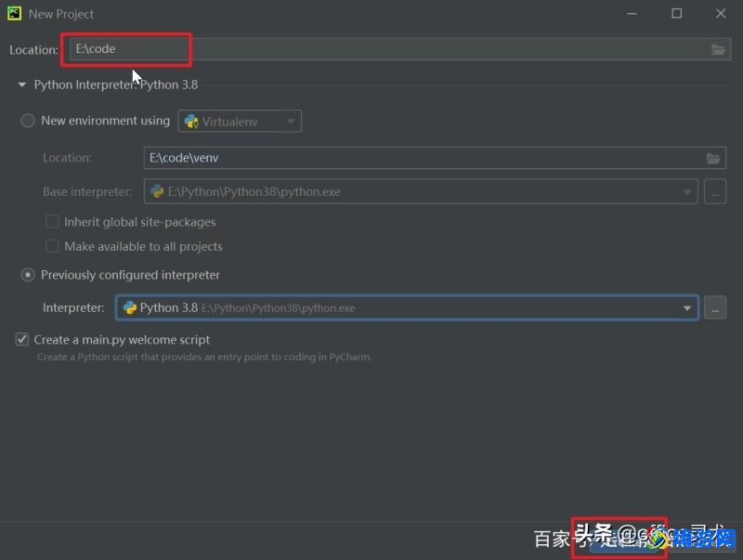The height and width of the screenshot is (560, 743).
Task: Browse folder for project Location field
Action: [718, 49]
